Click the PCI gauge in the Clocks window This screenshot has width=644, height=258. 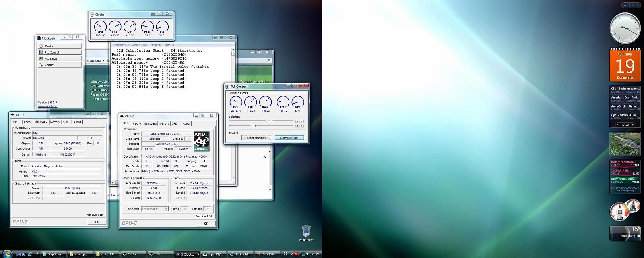tap(162, 28)
